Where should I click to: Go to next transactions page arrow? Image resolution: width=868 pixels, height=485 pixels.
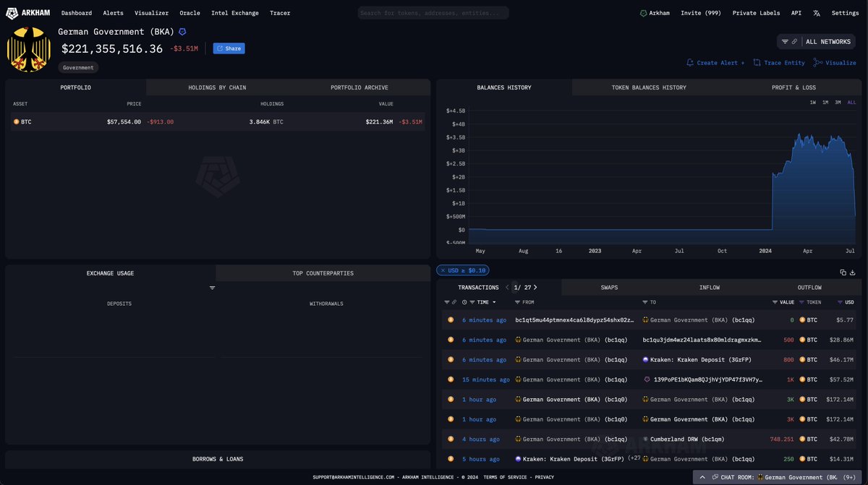(535, 288)
